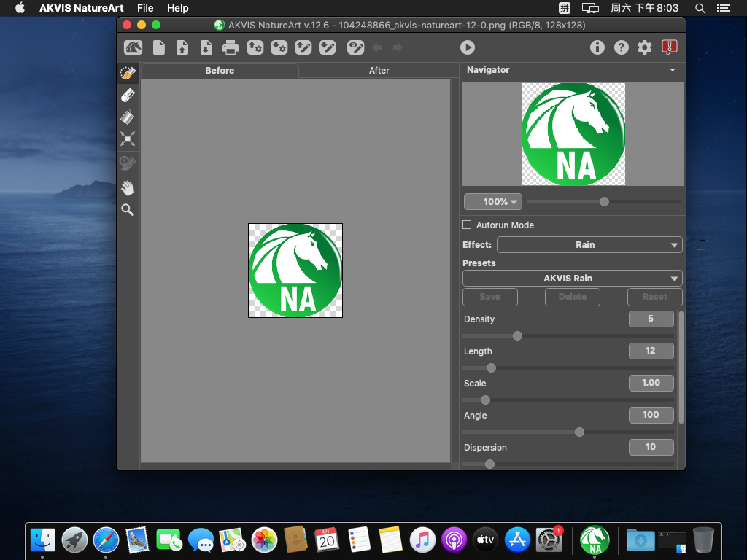Toggle the show/hide selection eye icon
The height and width of the screenshot is (560, 747).
pyautogui.click(x=355, y=47)
